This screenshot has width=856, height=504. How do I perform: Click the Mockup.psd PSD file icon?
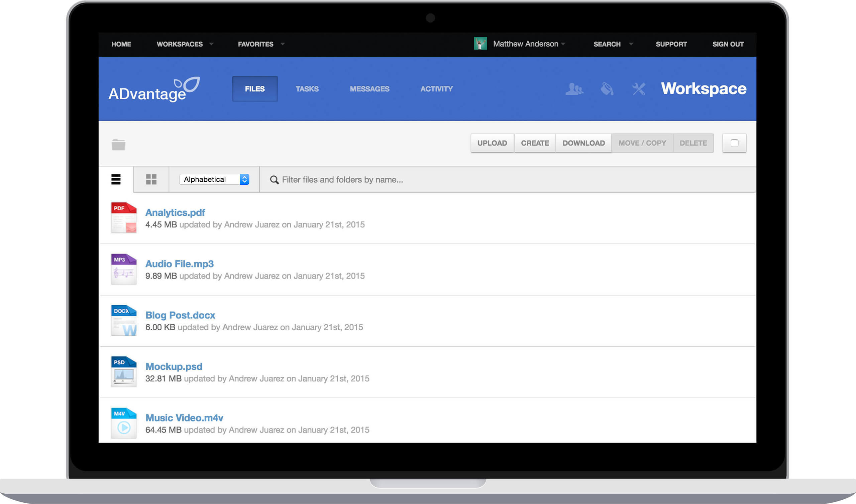coord(123,371)
